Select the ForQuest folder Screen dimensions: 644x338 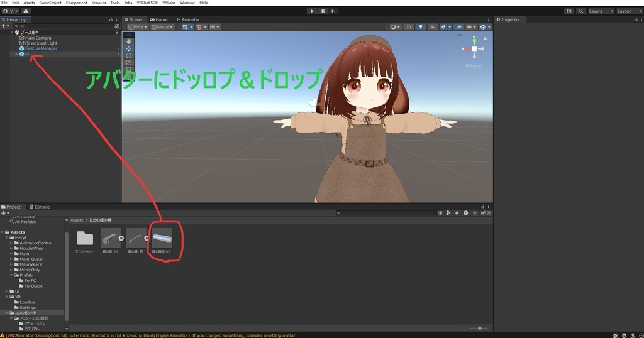point(33,286)
